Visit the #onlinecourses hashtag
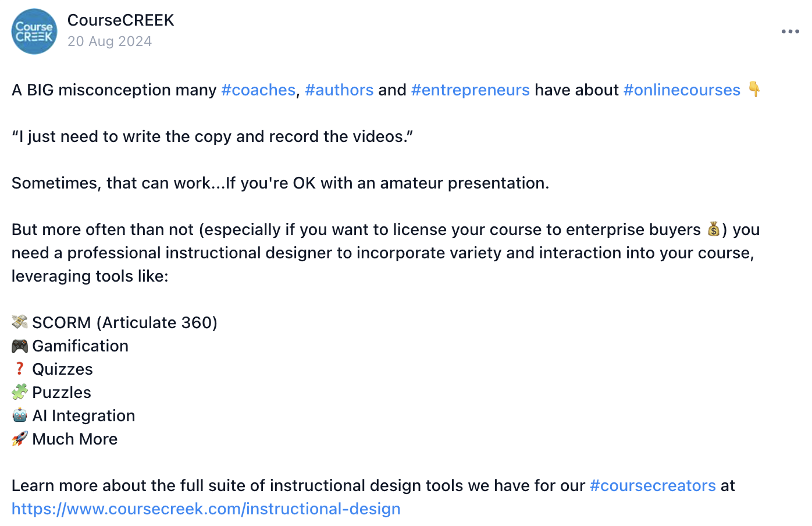Viewport: 812px width, 526px height. pos(682,90)
